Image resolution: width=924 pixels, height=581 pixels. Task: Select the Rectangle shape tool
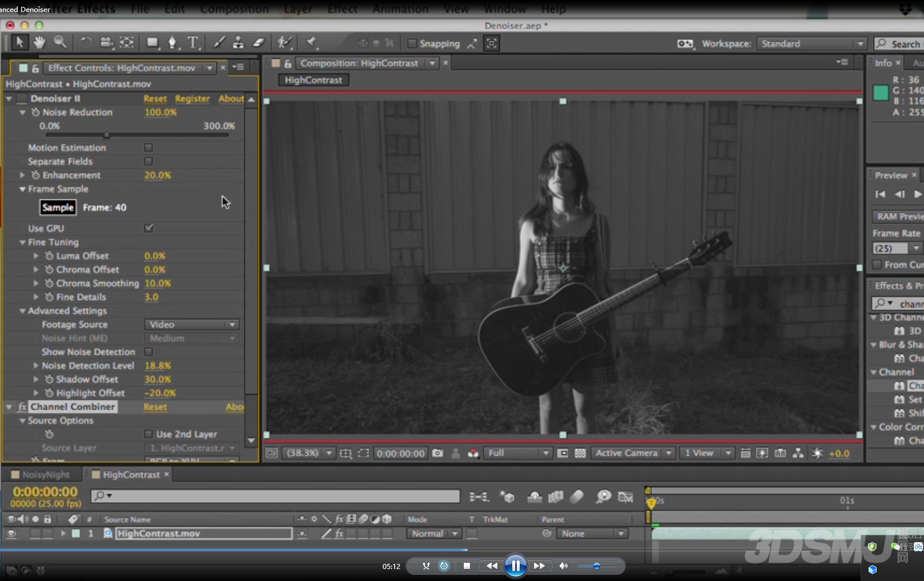coord(152,43)
